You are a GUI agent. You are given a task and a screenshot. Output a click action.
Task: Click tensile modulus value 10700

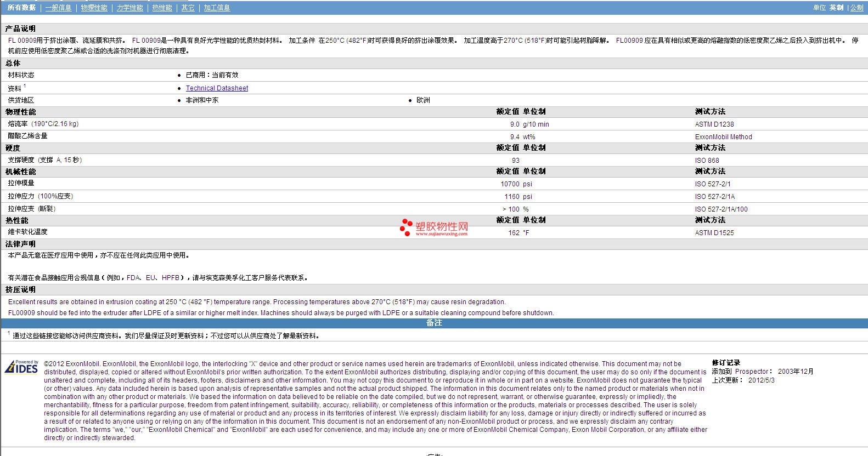[510, 184]
